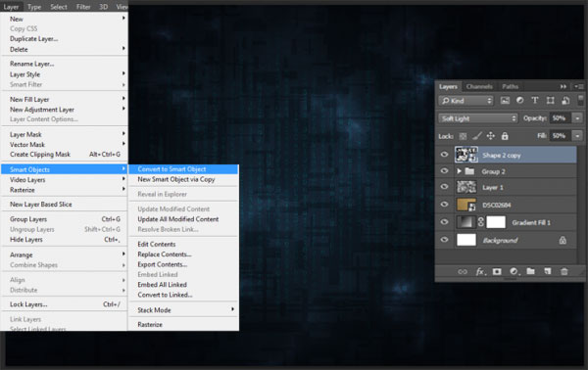Delete layer trash icon
588x370 pixels.
pos(564,271)
